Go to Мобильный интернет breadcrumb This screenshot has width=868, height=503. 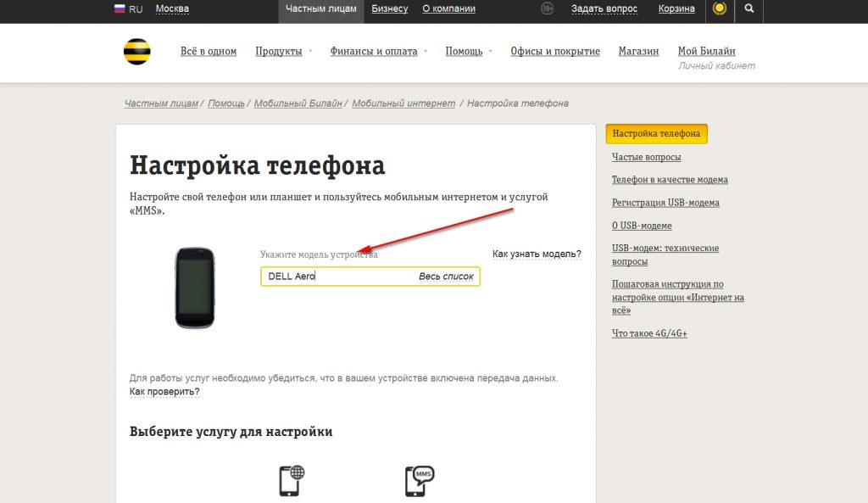(403, 103)
